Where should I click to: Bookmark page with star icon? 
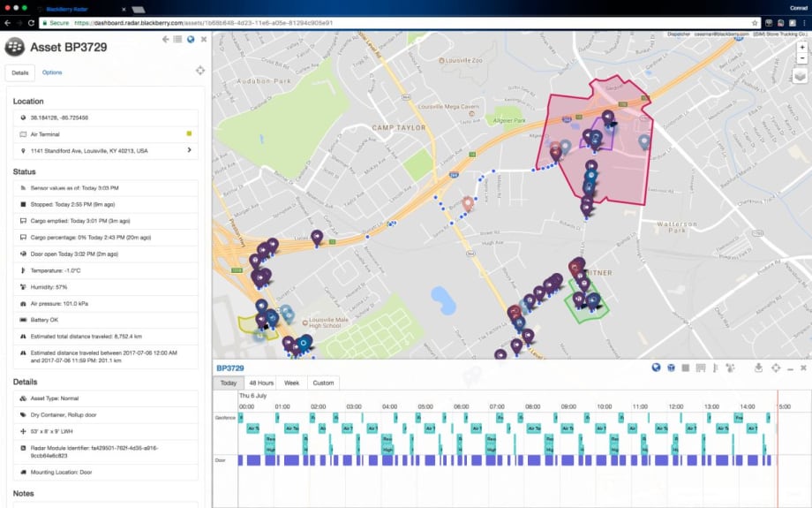(x=755, y=23)
